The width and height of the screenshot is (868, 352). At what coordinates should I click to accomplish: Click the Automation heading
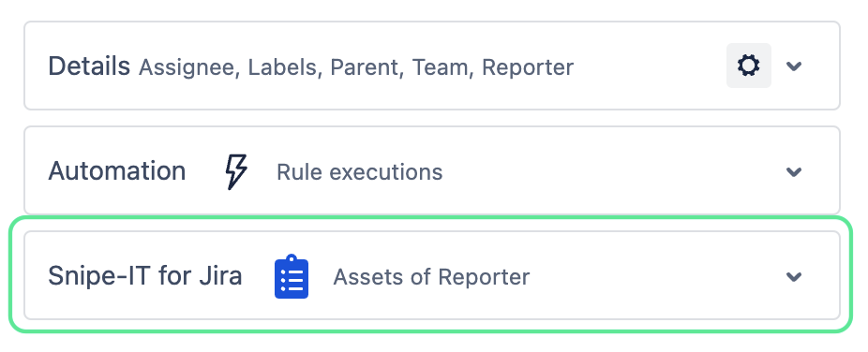pyautogui.click(x=117, y=171)
